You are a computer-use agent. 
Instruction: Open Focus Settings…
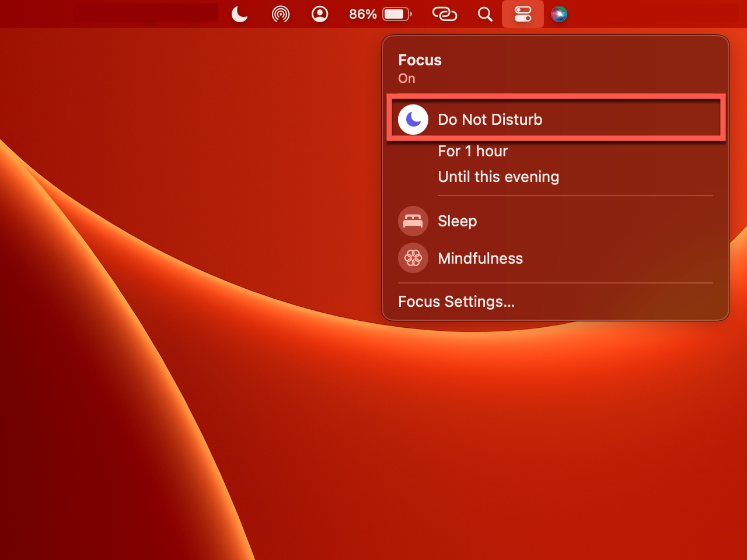[456, 302]
